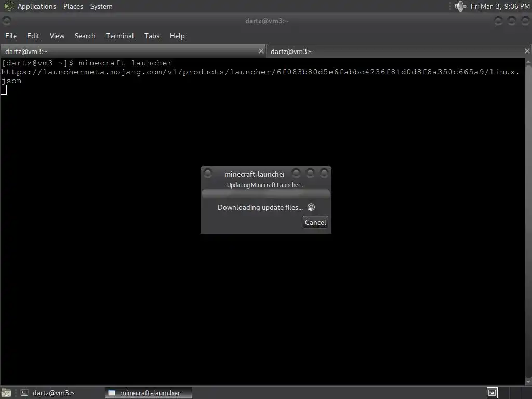Open the File menu in terminal

(x=11, y=36)
